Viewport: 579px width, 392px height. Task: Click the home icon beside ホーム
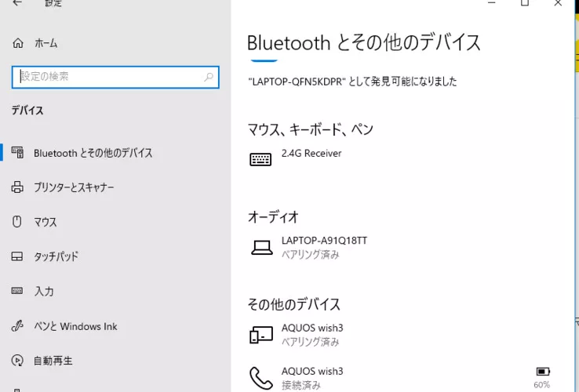click(x=18, y=43)
